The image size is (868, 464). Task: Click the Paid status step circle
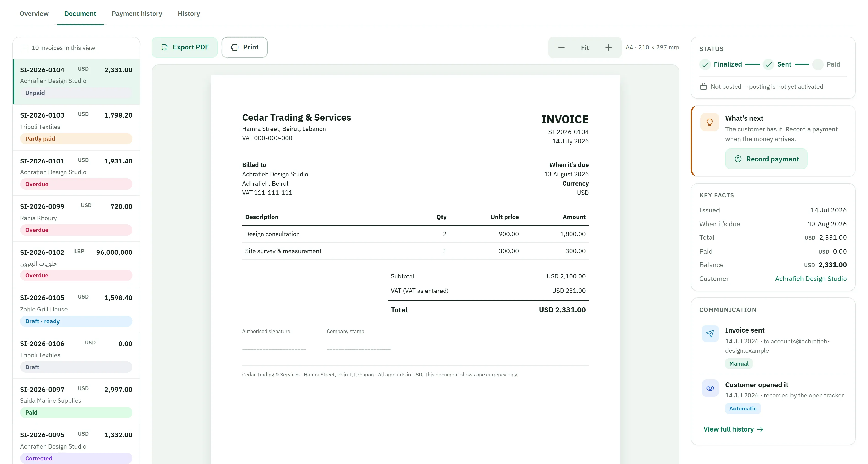click(818, 64)
